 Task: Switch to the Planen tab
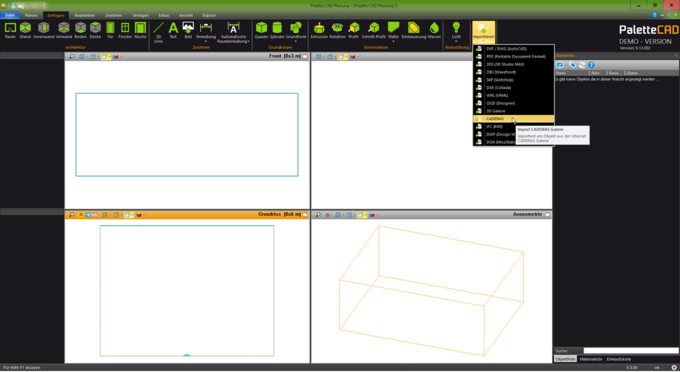(31, 15)
